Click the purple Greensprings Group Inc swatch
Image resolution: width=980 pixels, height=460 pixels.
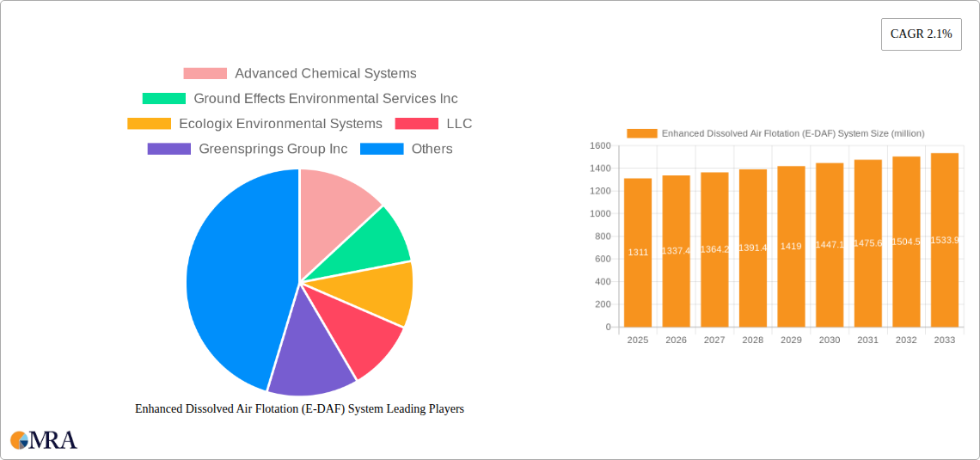(168, 149)
